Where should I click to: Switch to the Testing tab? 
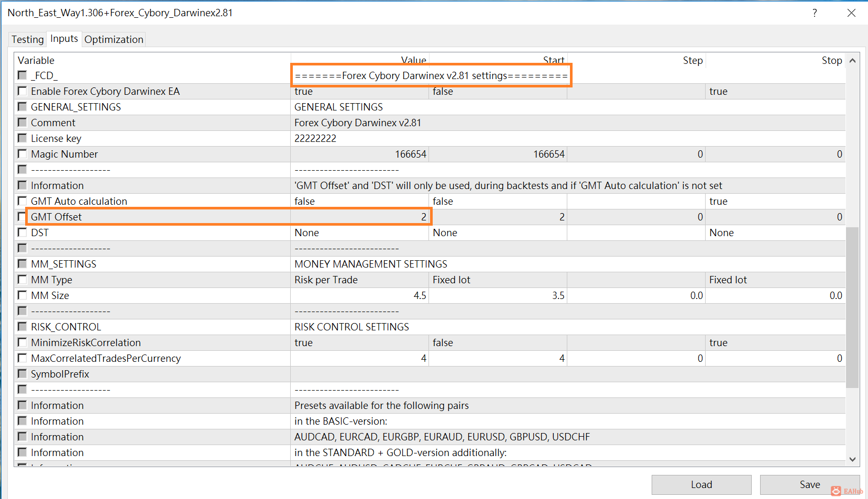(x=28, y=39)
